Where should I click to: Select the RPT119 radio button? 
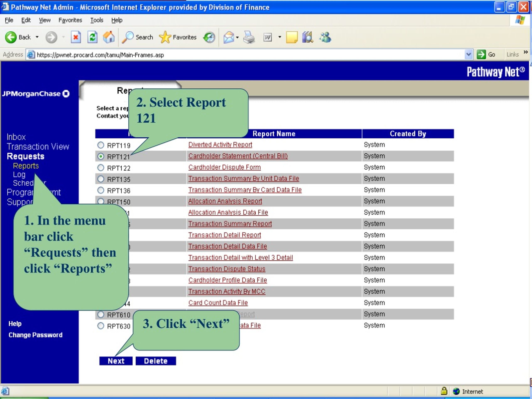click(101, 145)
